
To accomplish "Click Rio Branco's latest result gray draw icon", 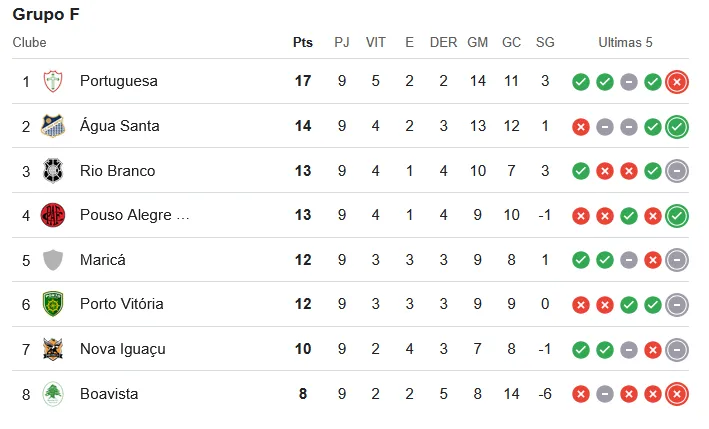I will coord(677,171).
